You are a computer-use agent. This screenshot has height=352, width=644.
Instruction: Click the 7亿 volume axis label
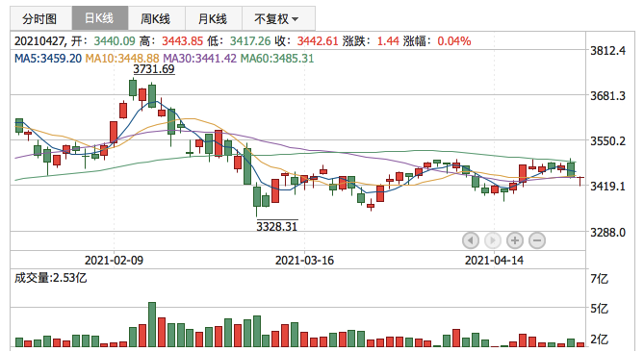pos(599,279)
